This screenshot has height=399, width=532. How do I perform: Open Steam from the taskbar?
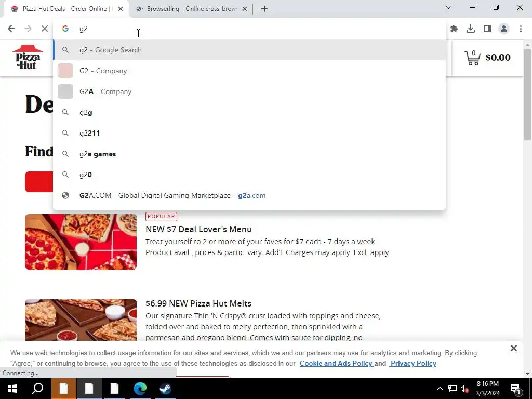(x=165, y=389)
